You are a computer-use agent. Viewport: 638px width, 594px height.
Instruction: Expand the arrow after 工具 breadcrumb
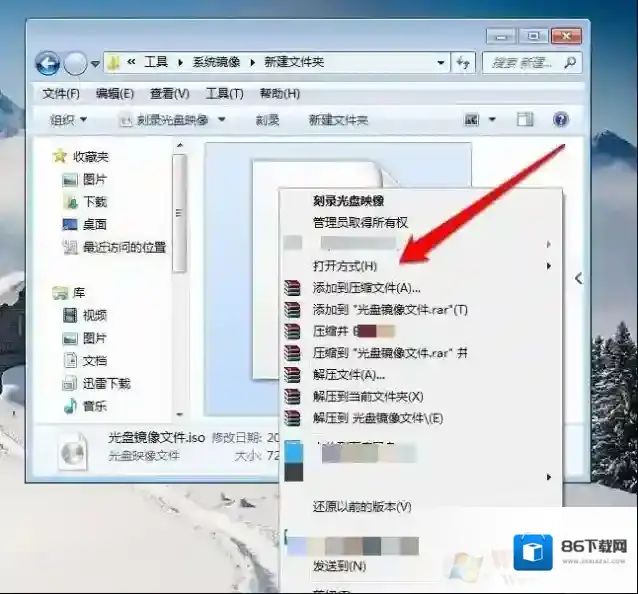click(180, 63)
